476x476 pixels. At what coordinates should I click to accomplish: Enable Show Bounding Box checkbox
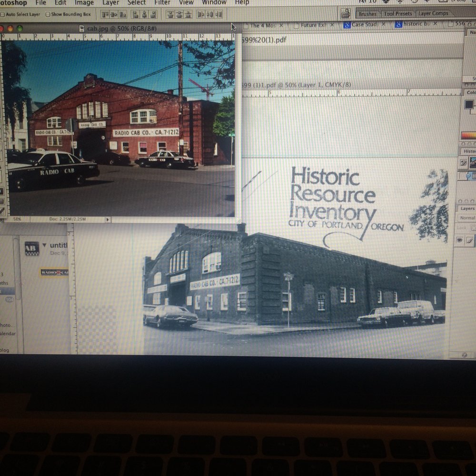coord(48,14)
